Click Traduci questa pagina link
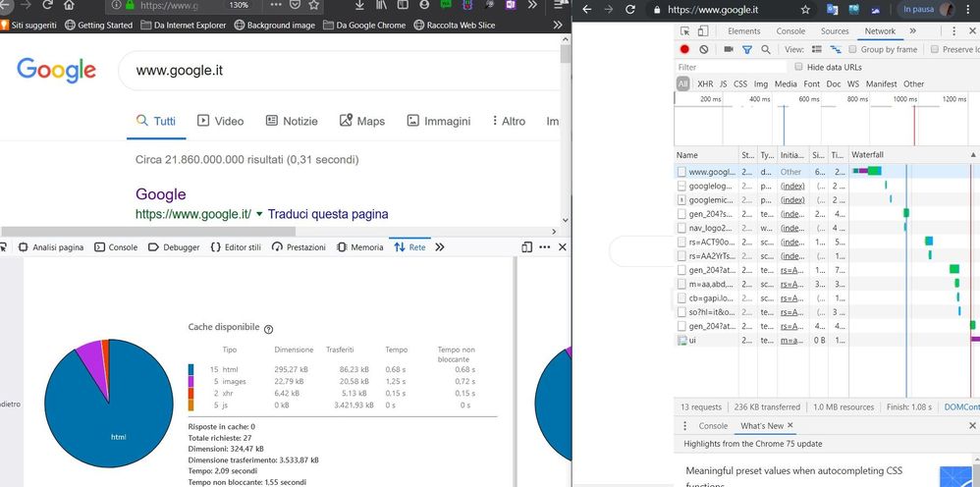 [x=328, y=214]
